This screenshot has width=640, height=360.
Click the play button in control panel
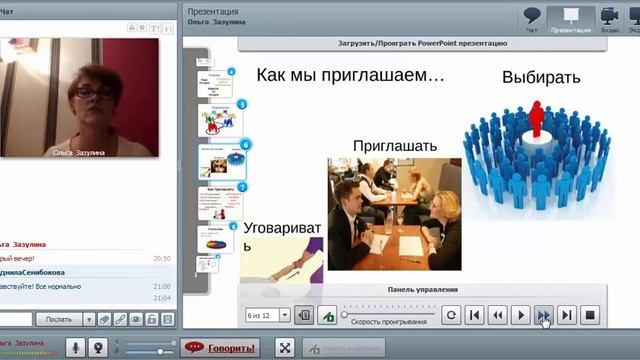click(x=521, y=315)
